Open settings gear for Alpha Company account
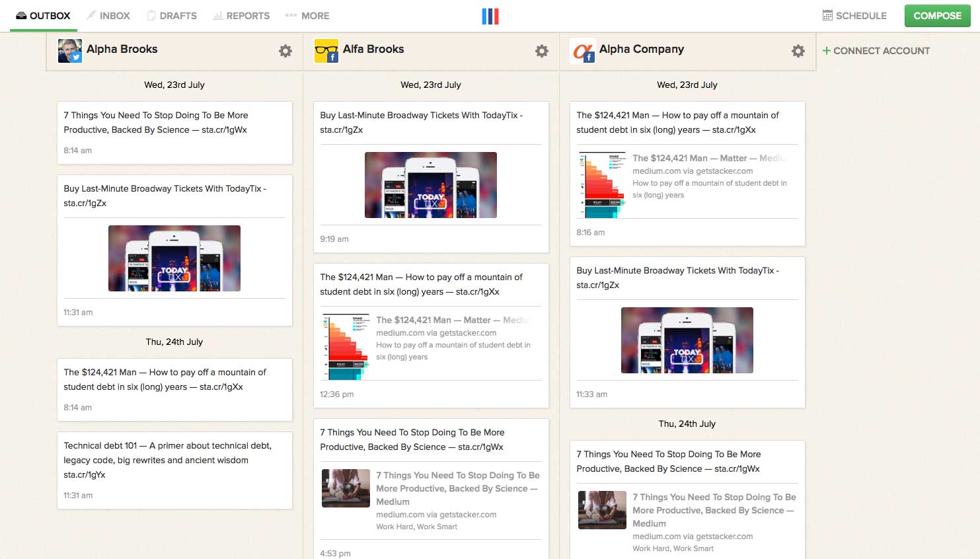The width and height of the screenshot is (980, 559). pyautogui.click(x=798, y=51)
